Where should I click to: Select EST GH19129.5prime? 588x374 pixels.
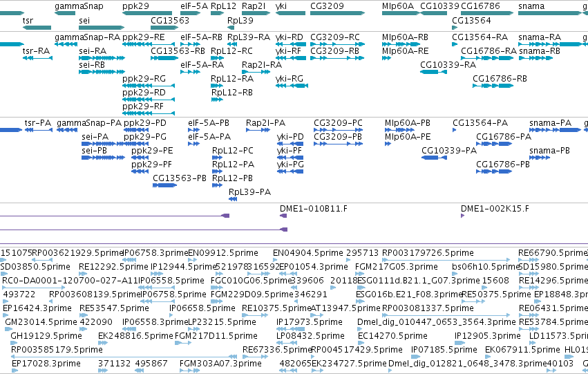pos(46,337)
